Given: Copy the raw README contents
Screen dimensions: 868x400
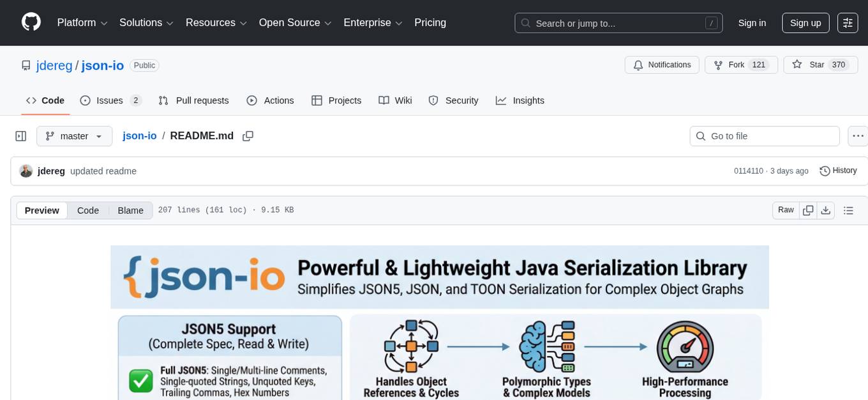Looking at the screenshot, I should tap(808, 210).
